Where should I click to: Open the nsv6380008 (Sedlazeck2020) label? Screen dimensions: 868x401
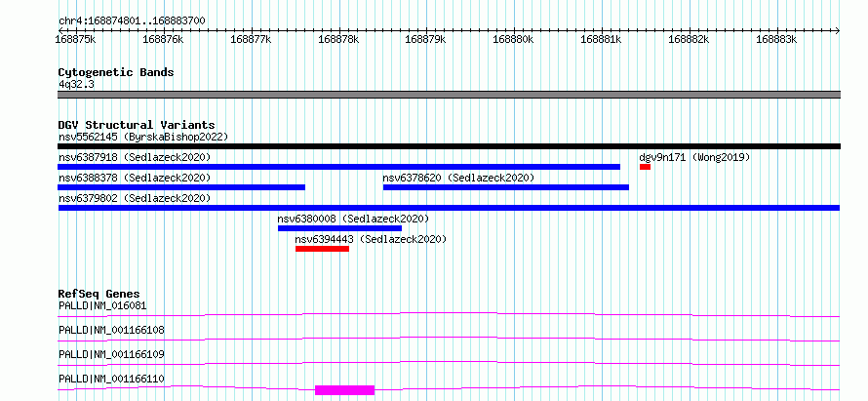coord(353,219)
